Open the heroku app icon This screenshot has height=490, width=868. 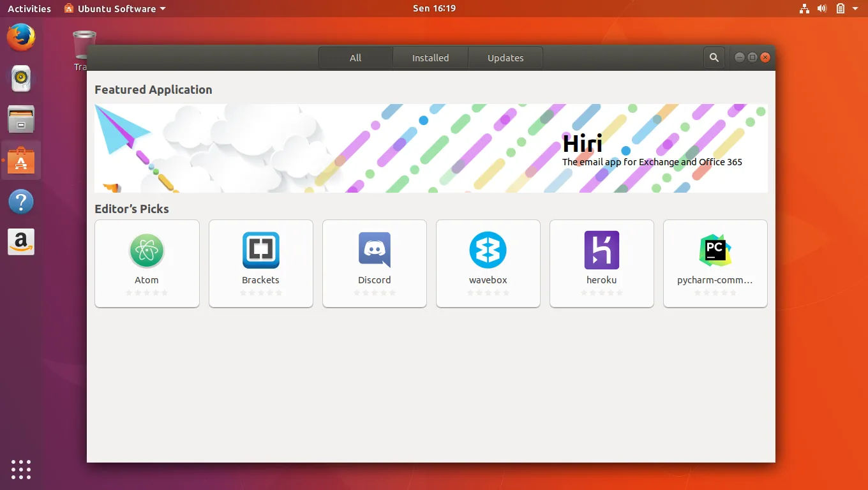(601, 250)
